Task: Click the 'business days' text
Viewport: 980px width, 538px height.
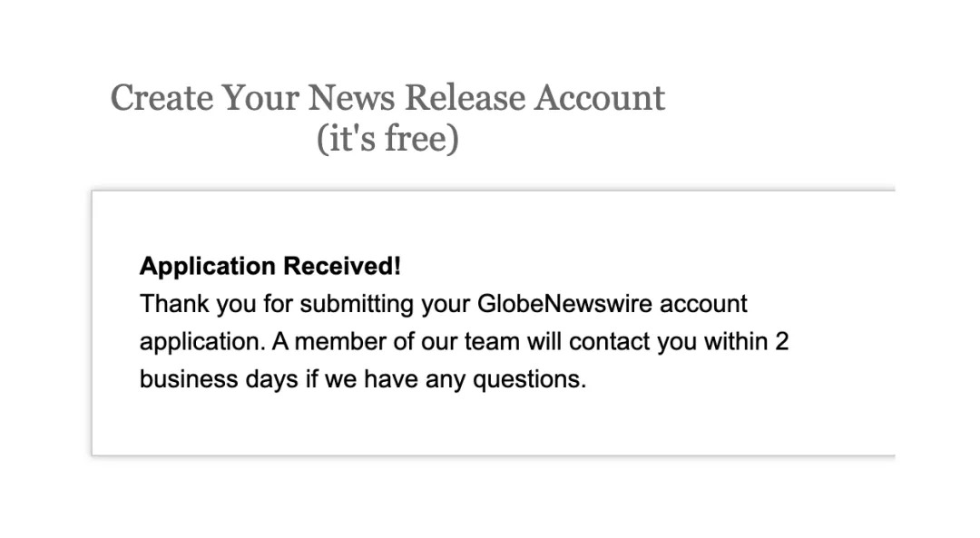Action: pos(219,379)
